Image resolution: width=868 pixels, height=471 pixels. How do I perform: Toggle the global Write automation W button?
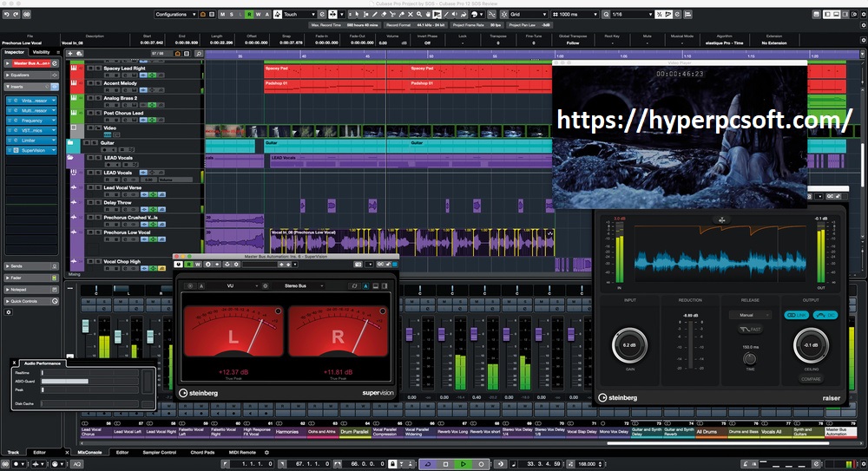[x=258, y=15]
